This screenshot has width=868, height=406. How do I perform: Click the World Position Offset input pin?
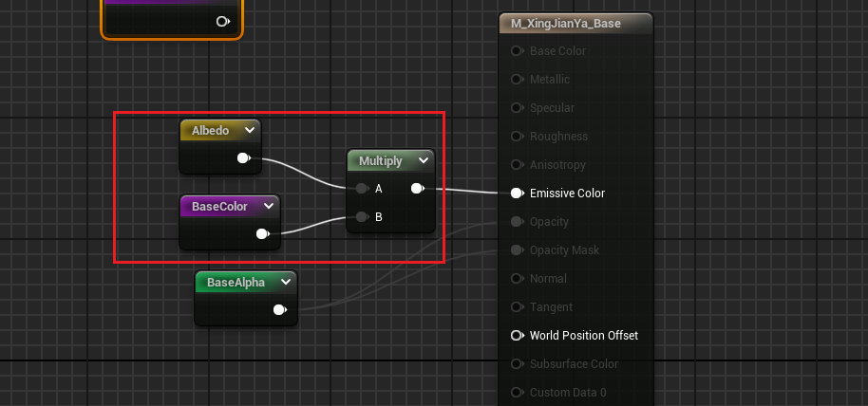pos(517,336)
